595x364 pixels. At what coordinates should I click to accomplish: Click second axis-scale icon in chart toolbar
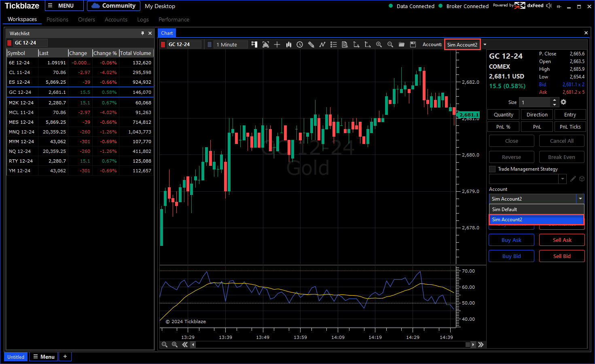[x=368, y=44]
